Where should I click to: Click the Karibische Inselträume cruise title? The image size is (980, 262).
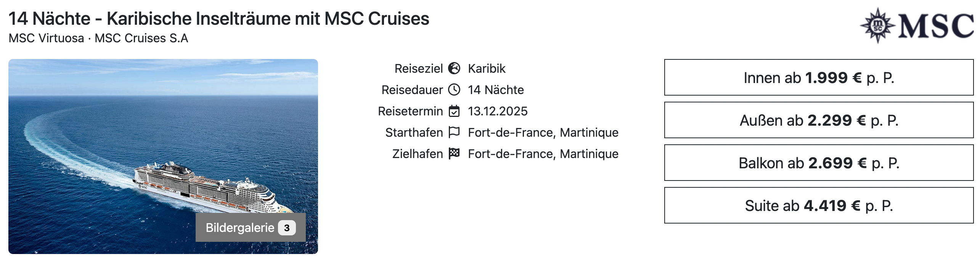tap(219, 18)
